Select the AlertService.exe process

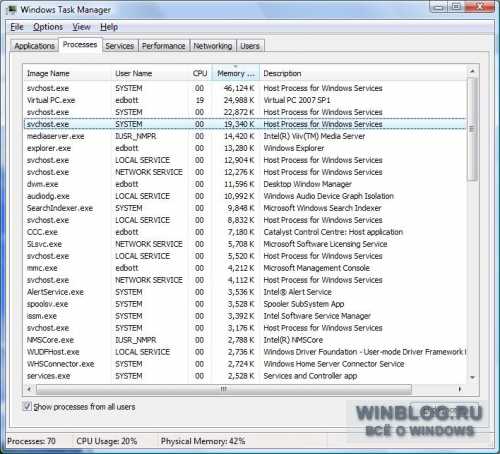click(245, 292)
